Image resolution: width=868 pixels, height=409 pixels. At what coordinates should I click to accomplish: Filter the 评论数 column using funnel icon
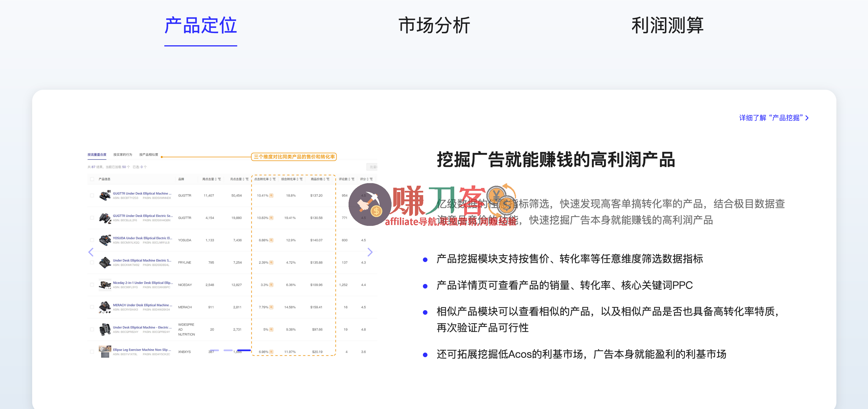click(x=353, y=179)
